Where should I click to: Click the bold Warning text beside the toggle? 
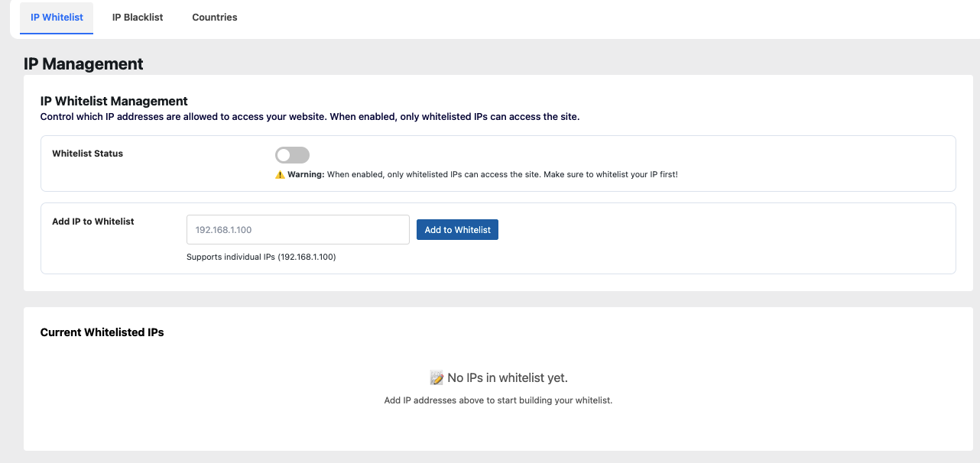tap(306, 175)
